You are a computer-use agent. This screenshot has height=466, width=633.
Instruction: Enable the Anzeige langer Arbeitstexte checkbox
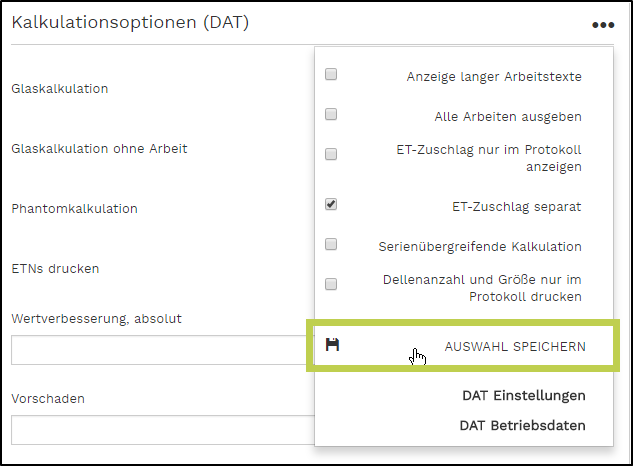tap(331, 74)
